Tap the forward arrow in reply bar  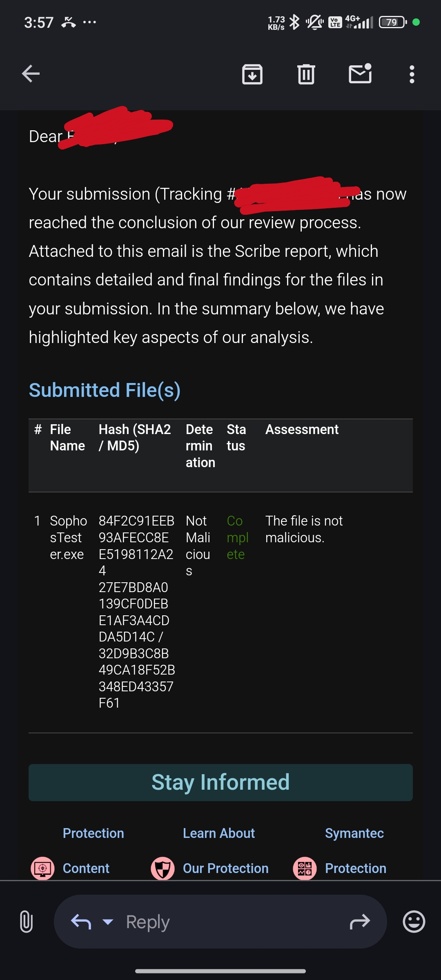[360, 922]
